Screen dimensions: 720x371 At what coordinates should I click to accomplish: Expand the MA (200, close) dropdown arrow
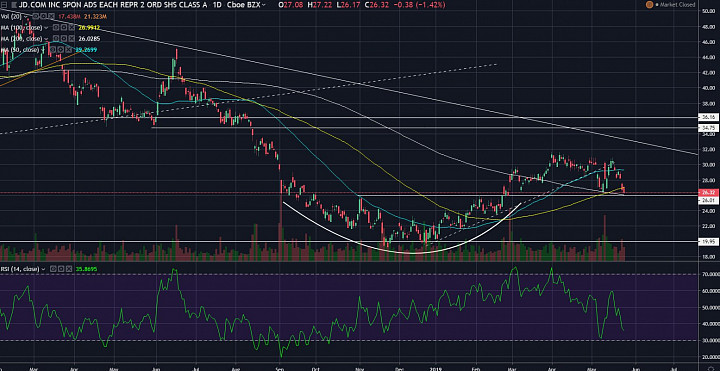click(x=46, y=39)
